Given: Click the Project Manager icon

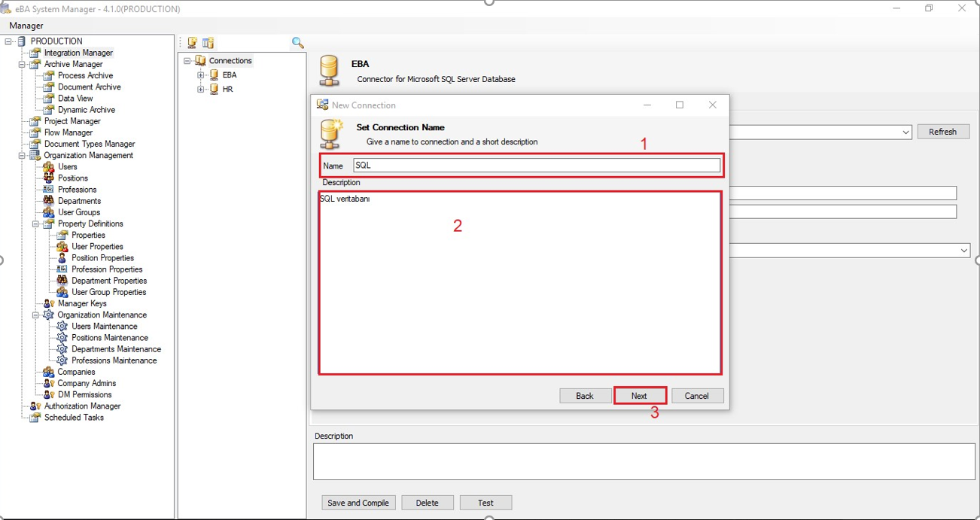Looking at the screenshot, I should pos(35,120).
